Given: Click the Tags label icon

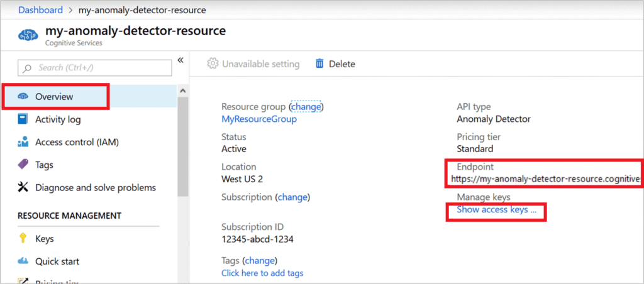Looking at the screenshot, I should coord(23,165).
